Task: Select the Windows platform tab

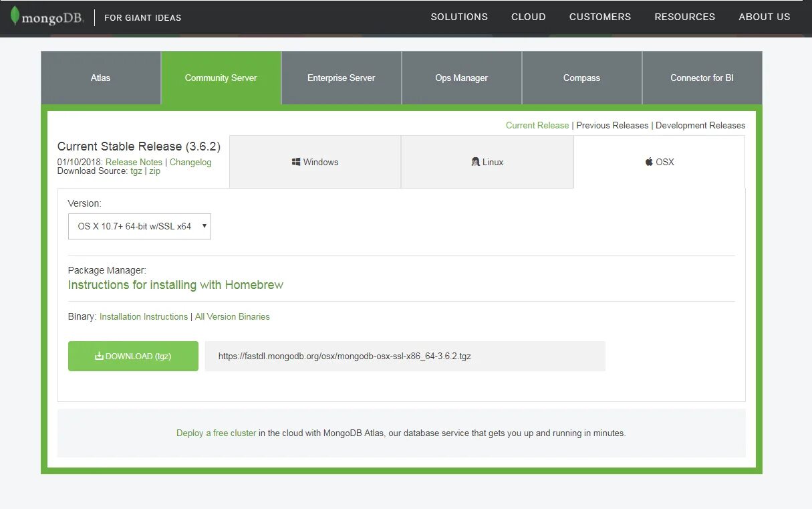Action: (x=315, y=162)
